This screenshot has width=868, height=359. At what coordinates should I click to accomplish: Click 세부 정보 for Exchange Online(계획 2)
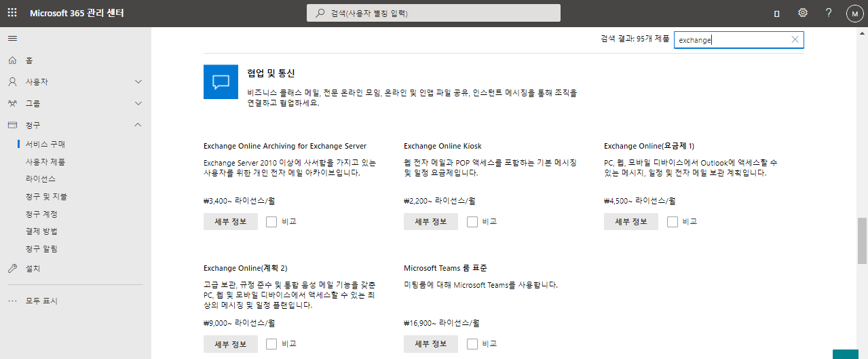pos(231,344)
